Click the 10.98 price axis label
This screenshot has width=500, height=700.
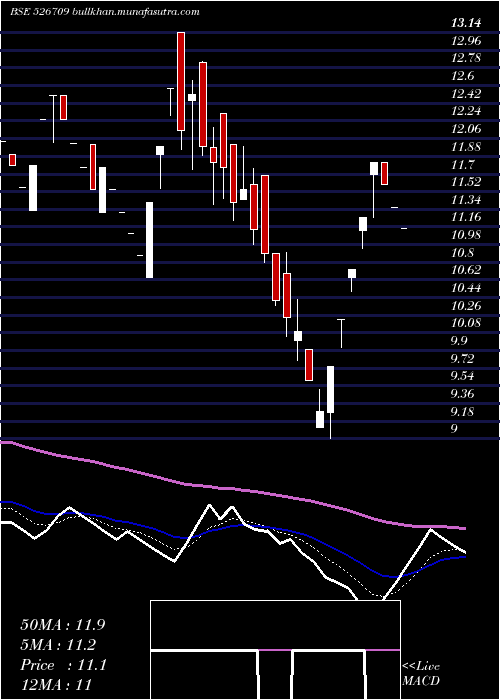point(466,235)
